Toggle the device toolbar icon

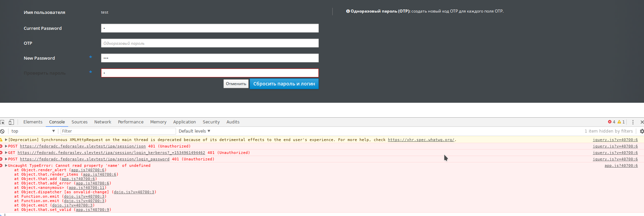point(11,122)
